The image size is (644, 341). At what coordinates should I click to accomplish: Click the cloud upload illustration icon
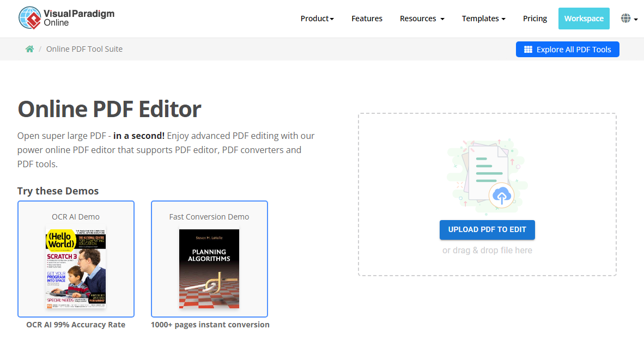coord(501,196)
